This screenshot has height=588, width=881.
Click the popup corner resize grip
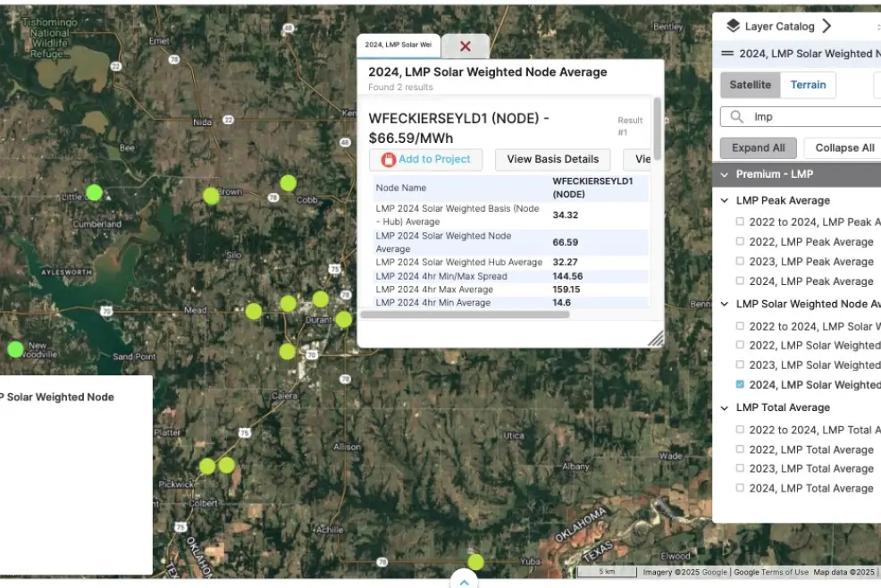coord(655,339)
